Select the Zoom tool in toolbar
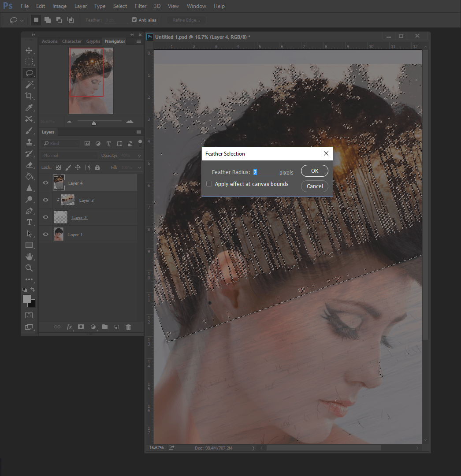Viewport: 461px width, 476px height. pos(29,268)
